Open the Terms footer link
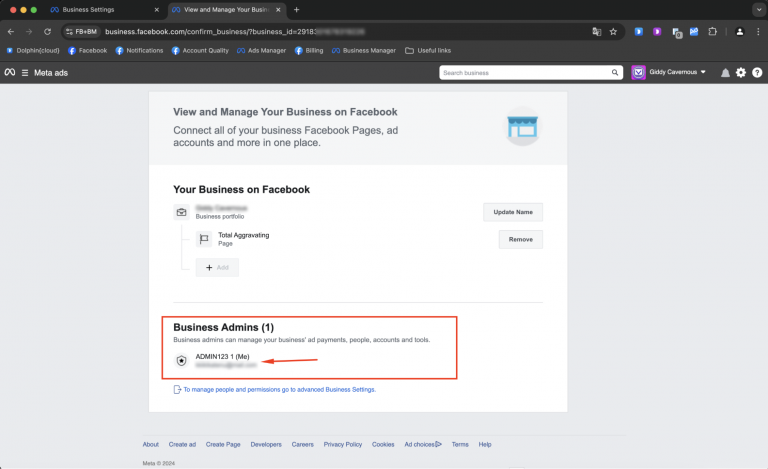This screenshot has height=469, width=768. (x=460, y=445)
